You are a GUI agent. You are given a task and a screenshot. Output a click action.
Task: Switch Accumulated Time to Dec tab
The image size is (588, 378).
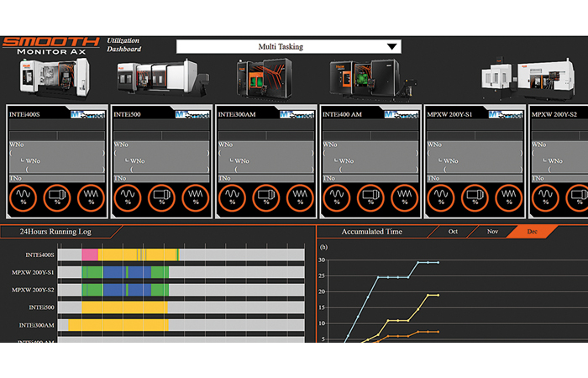[x=532, y=231]
